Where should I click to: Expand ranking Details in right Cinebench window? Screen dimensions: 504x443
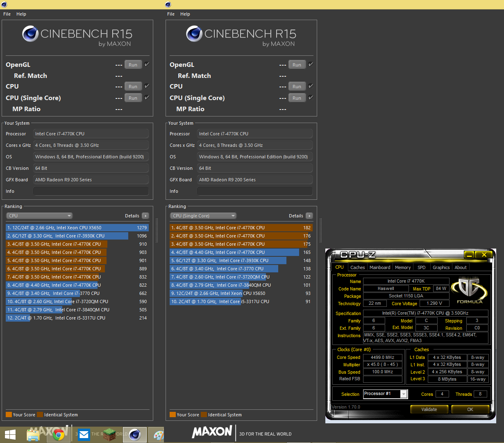[x=309, y=216]
